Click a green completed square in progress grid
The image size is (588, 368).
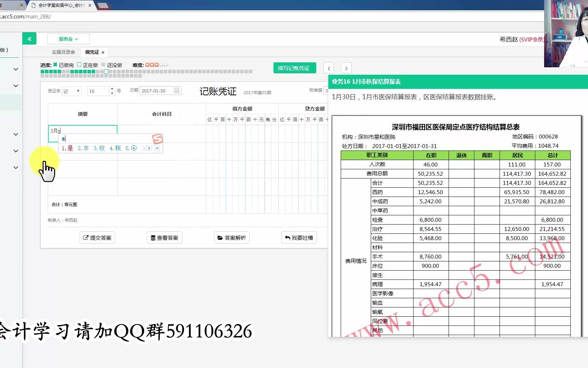[x=42, y=72]
